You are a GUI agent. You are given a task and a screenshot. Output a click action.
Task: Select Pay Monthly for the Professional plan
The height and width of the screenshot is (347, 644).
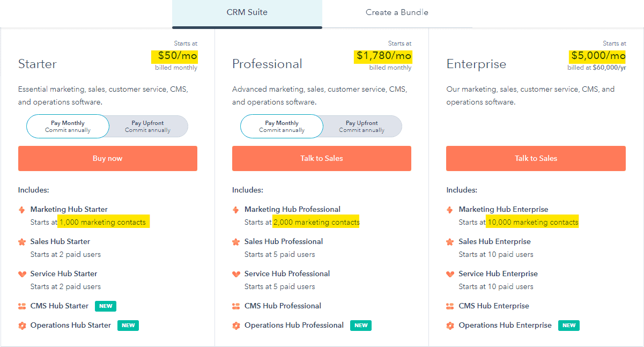tap(282, 127)
